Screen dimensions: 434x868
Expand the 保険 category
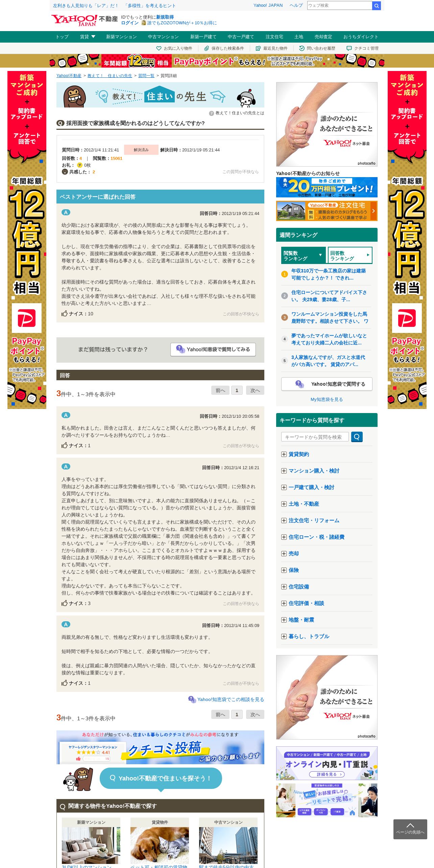[x=284, y=570]
